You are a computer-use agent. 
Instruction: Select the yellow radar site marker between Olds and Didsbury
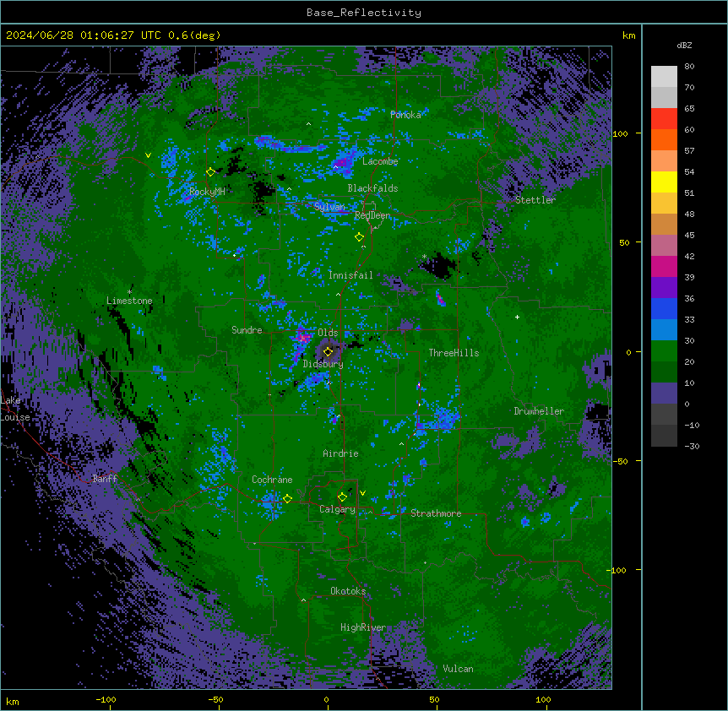pos(328,352)
